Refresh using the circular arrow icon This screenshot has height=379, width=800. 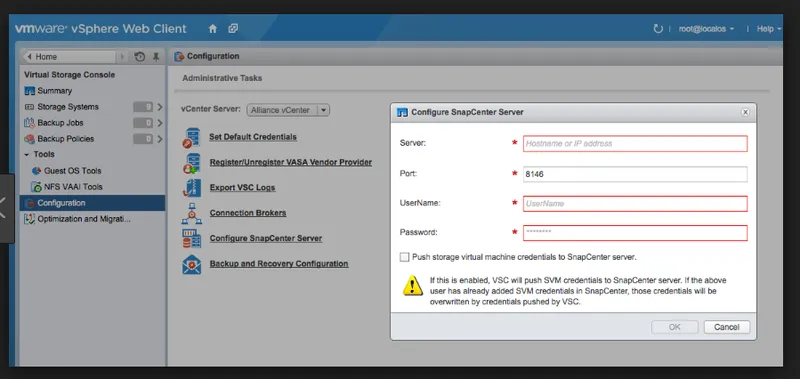click(x=658, y=29)
